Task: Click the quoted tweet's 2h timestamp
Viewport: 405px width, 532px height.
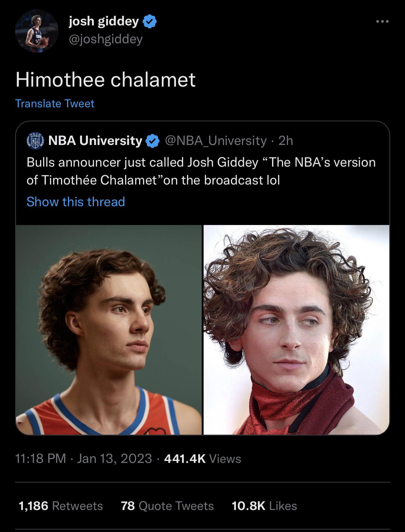Action: [x=286, y=141]
